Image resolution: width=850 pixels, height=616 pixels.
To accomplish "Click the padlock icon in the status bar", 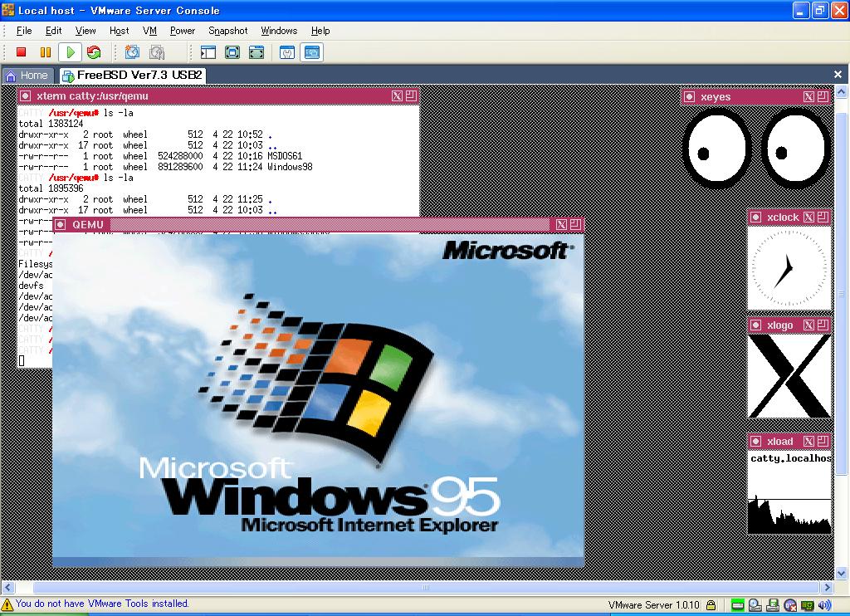I will [711, 605].
